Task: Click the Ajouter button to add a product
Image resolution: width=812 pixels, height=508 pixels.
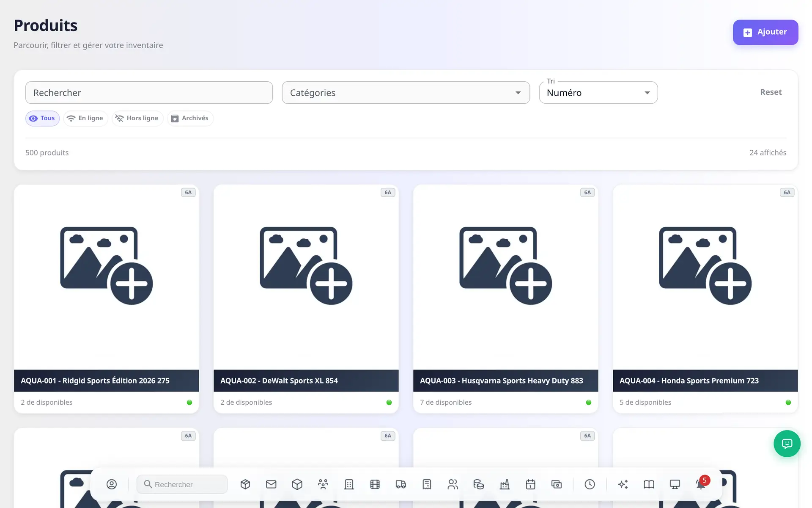Action: pos(765,32)
